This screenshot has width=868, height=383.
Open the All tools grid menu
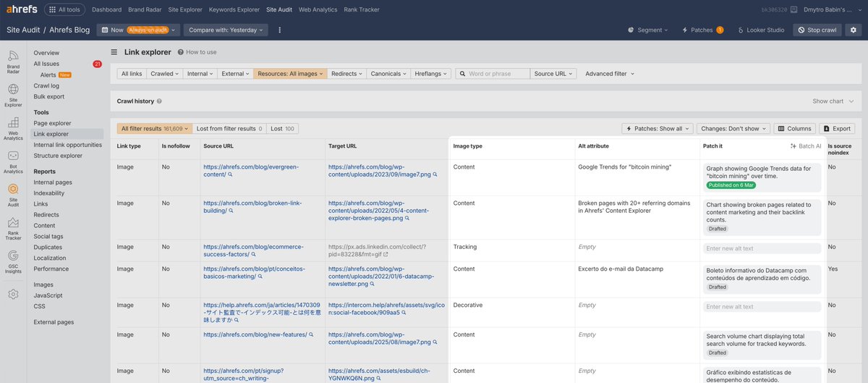(65, 9)
